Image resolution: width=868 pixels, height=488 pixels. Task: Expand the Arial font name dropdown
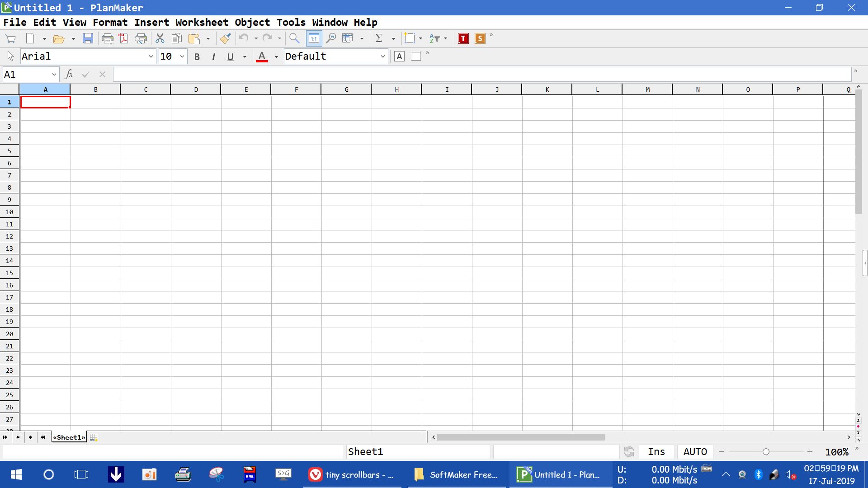click(x=151, y=56)
